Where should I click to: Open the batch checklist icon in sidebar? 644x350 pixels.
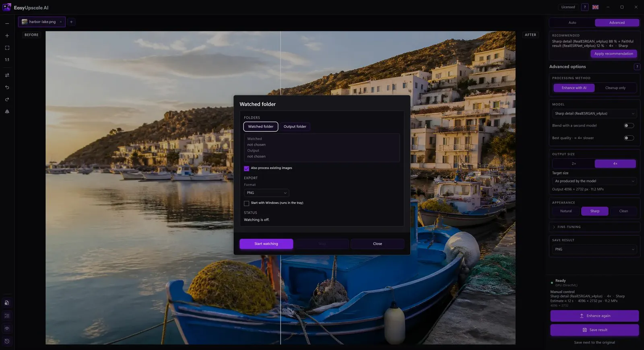7,316
